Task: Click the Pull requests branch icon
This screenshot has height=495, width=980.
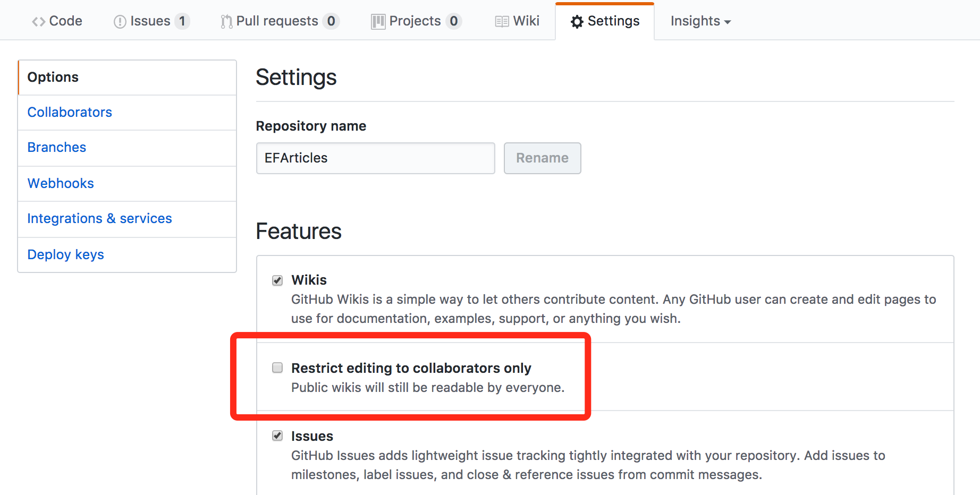Action: 226,21
